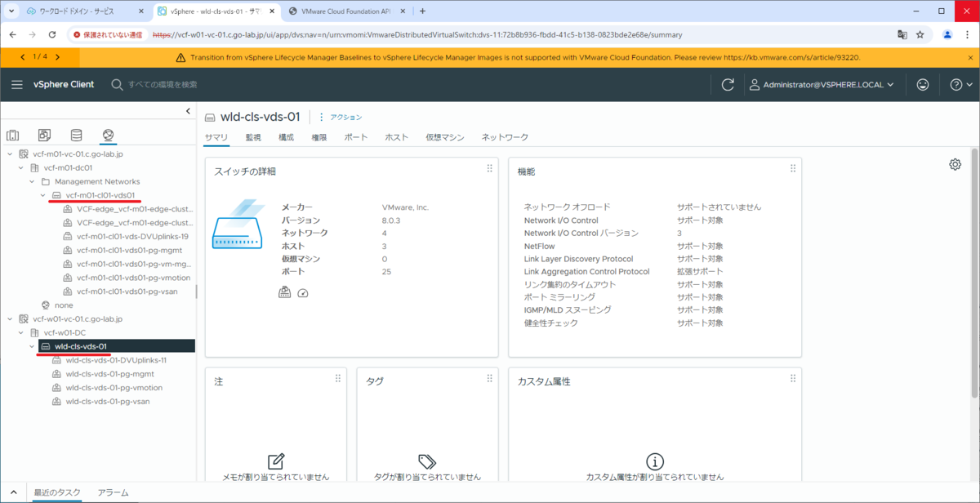The height and width of the screenshot is (503, 980).
Task: Switch to Hosts and Clusters inventory icon
Action: (13, 136)
